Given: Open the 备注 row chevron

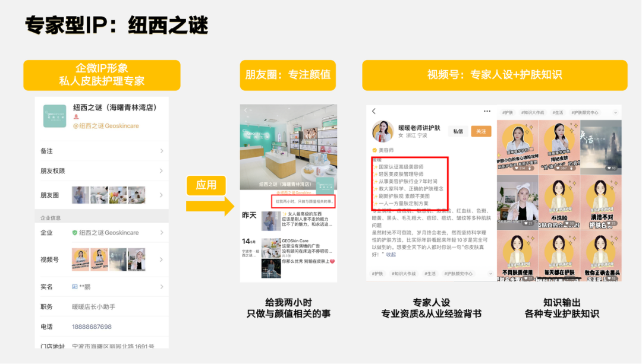Looking at the screenshot, I should point(162,151).
